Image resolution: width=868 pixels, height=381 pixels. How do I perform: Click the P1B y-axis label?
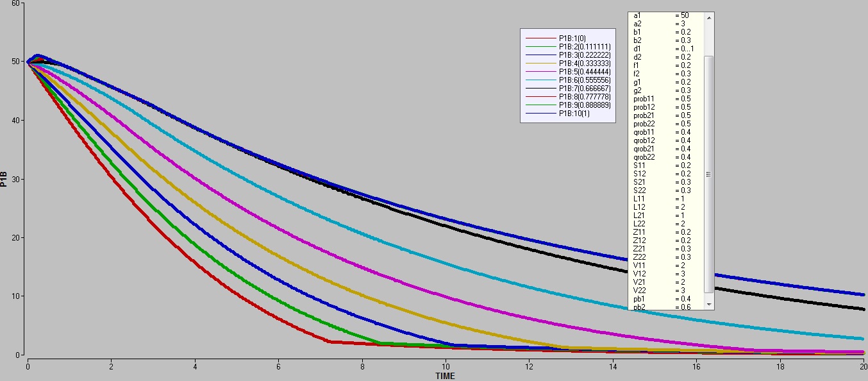click(5, 178)
